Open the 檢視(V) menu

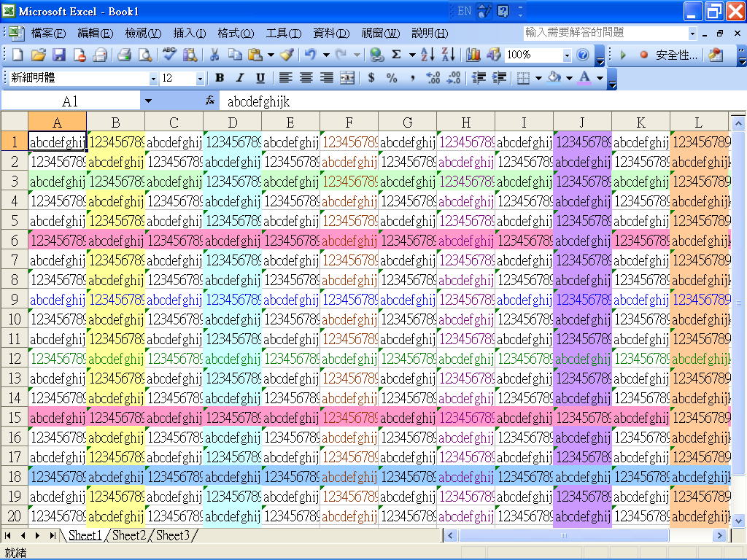144,34
